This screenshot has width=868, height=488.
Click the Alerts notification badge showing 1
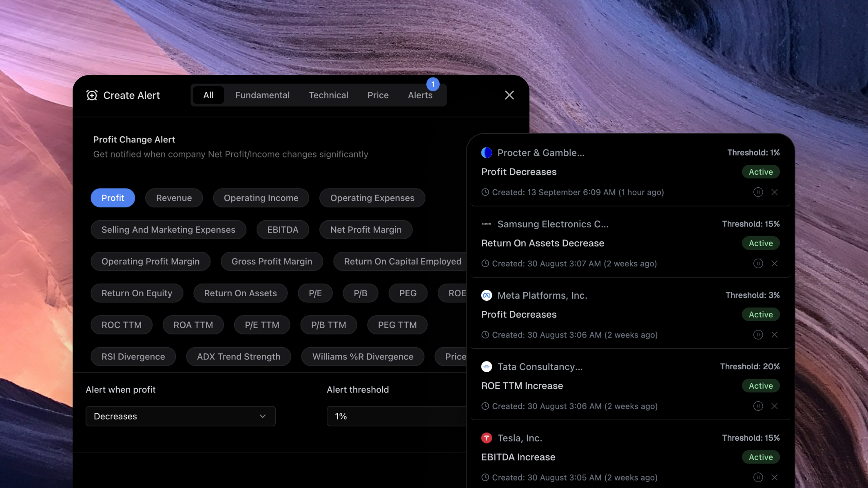pos(433,84)
